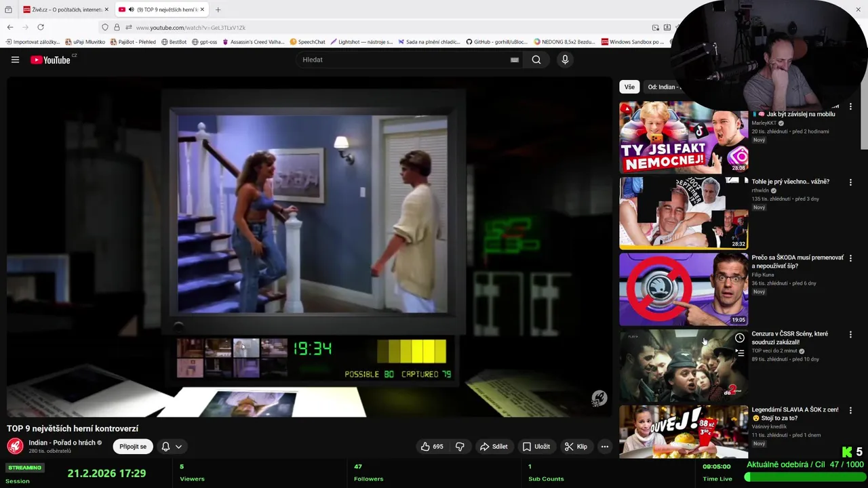Open options menu for Cenzura v ČSSR video
Viewport: 868px width, 488px height.
(850, 334)
